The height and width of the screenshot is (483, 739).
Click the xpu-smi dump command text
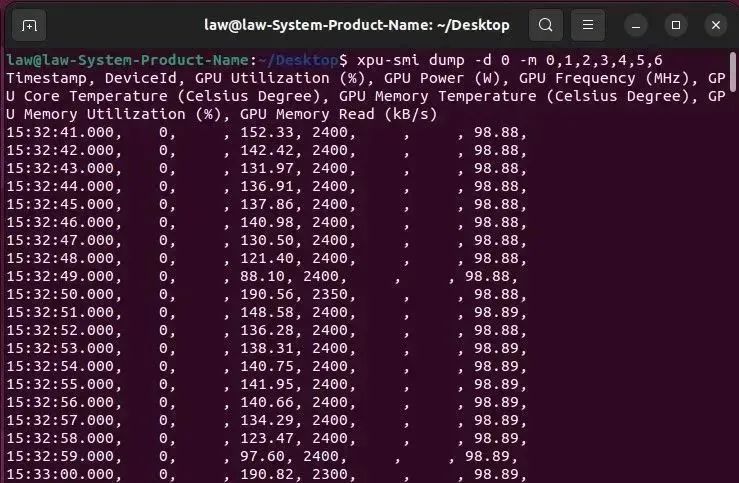click(x=510, y=60)
